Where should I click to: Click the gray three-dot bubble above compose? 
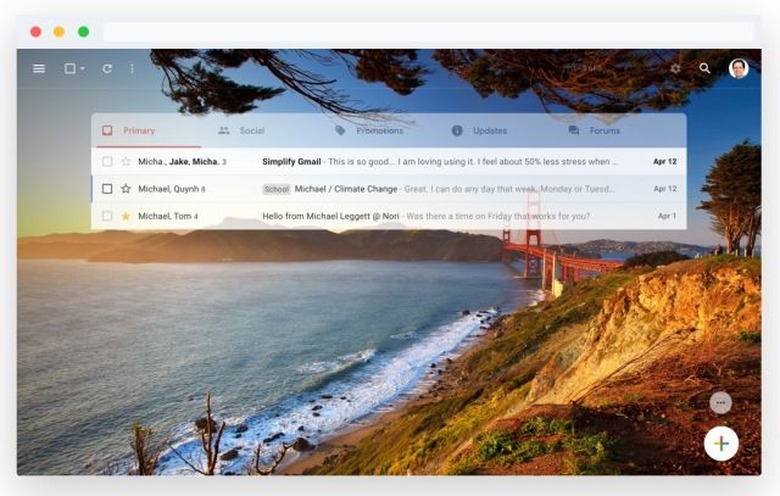point(720,403)
